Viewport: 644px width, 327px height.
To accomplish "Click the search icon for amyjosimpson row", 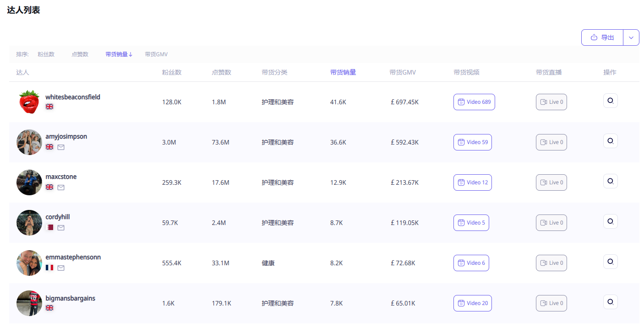I will [610, 141].
